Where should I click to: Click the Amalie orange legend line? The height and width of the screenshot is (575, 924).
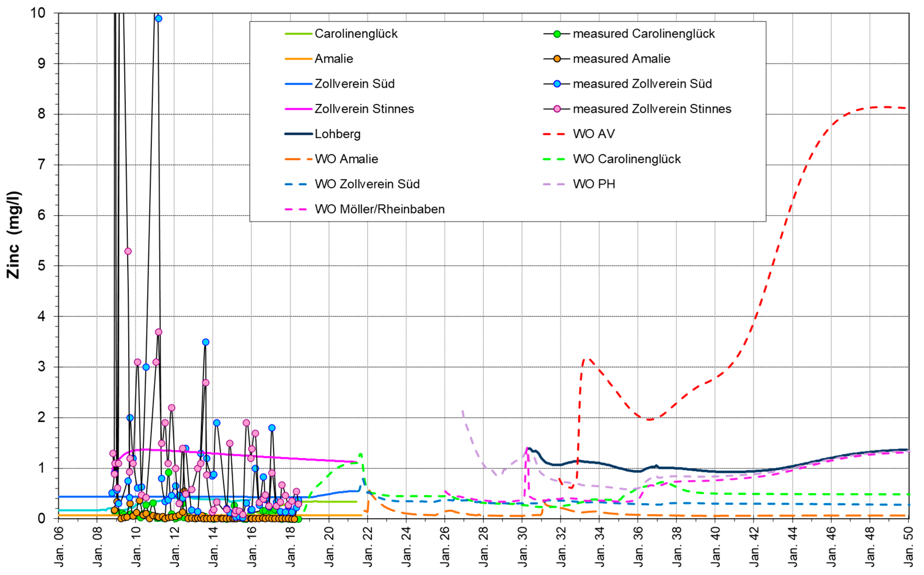coord(299,59)
